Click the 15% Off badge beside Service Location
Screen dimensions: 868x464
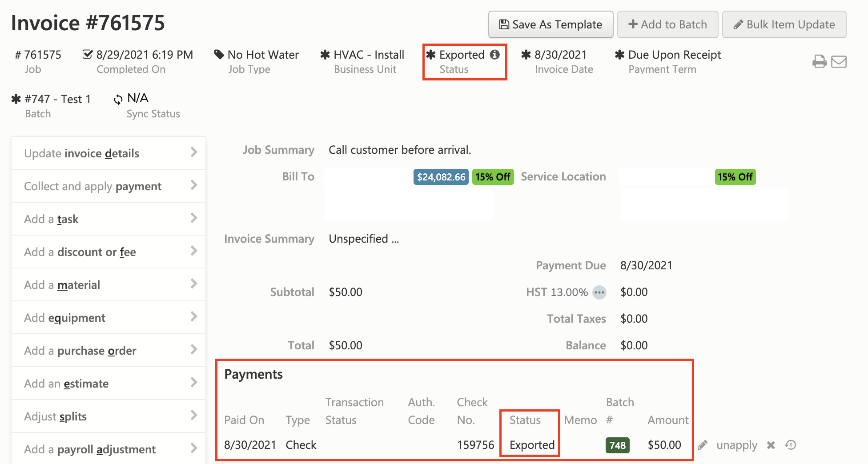click(735, 177)
